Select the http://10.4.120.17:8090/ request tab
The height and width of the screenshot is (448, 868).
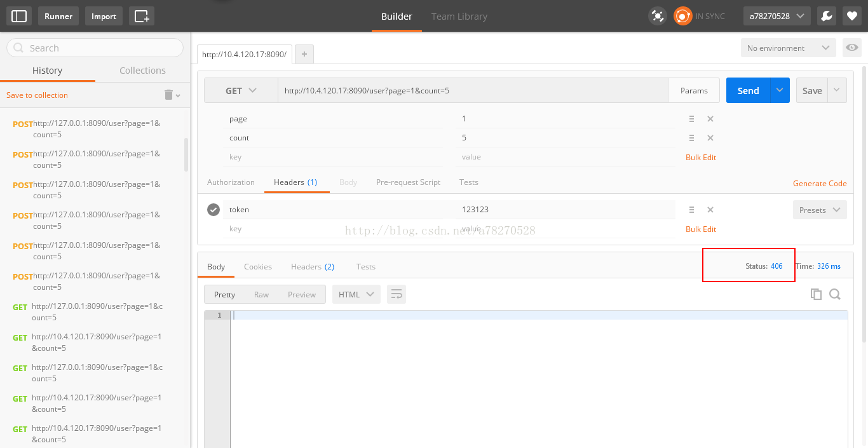point(245,55)
